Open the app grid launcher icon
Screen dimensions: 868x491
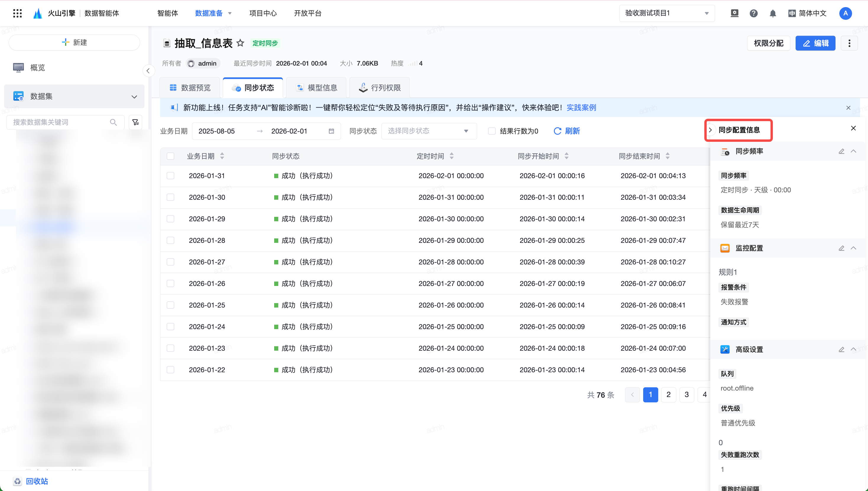point(17,14)
